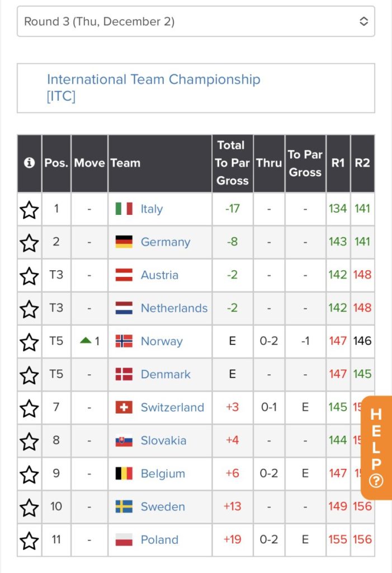Click the Slovakia team name

pos(163,440)
